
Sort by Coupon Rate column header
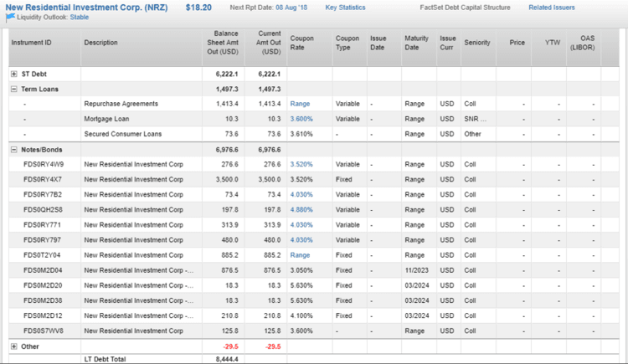point(301,44)
